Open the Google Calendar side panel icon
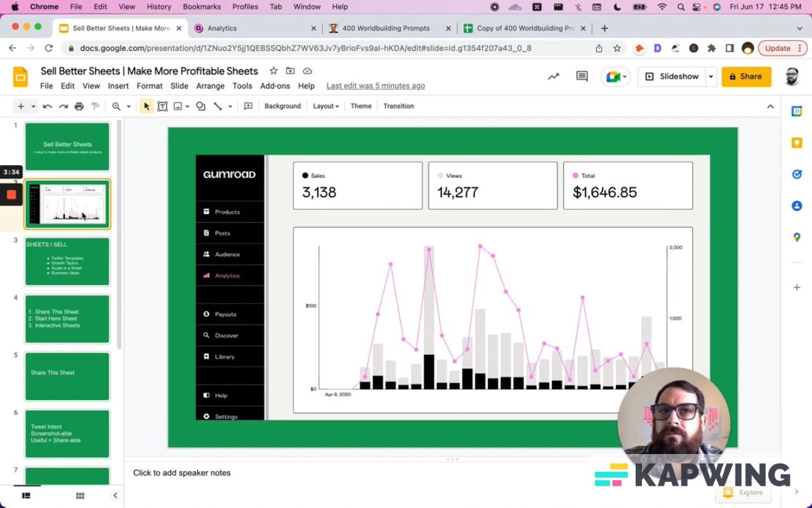Screen dimensions: 812x508 click(x=797, y=111)
